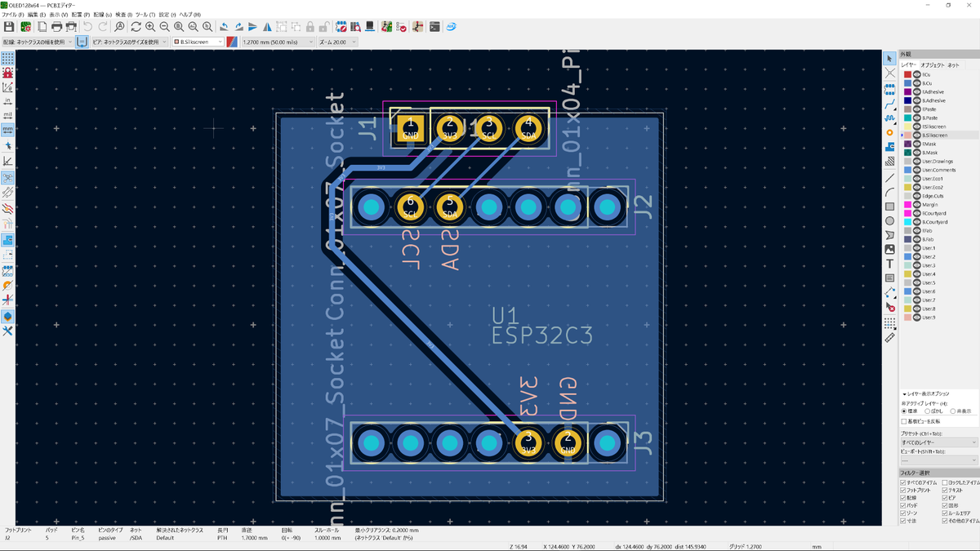The height and width of the screenshot is (551, 980).
Task: Click the Zoom out icon
Action: pyautogui.click(x=164, y=27)
